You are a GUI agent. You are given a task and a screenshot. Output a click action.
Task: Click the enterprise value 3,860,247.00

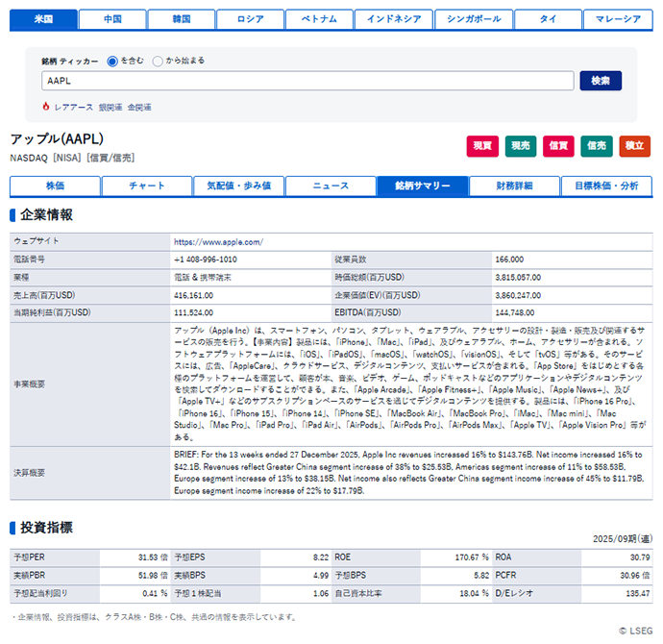pyautogui.click(x=518, y=296)
